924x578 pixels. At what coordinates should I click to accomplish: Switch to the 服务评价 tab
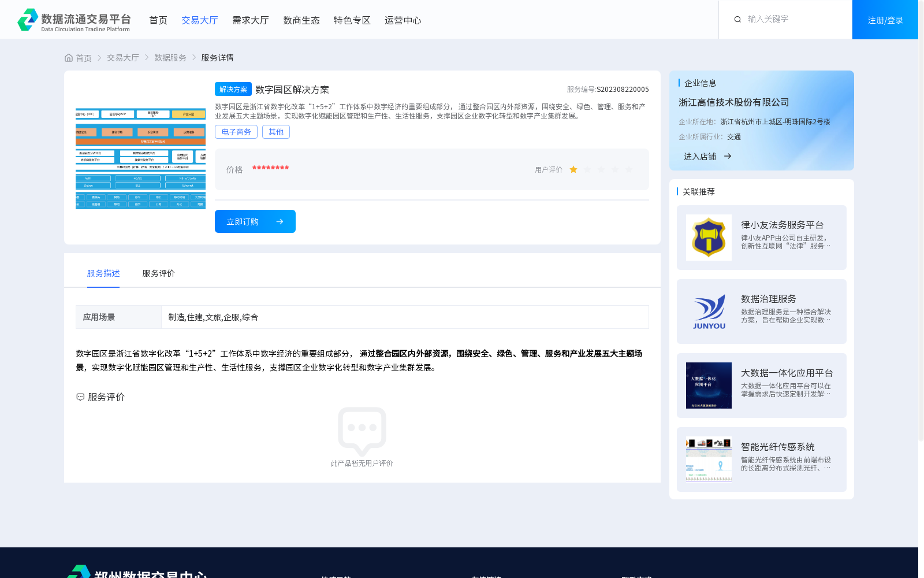coord(157,273)
